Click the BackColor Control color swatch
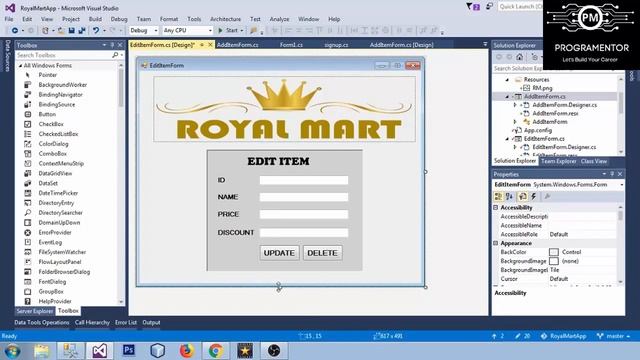This screenshot has height=360, width=640. point(553,252)
